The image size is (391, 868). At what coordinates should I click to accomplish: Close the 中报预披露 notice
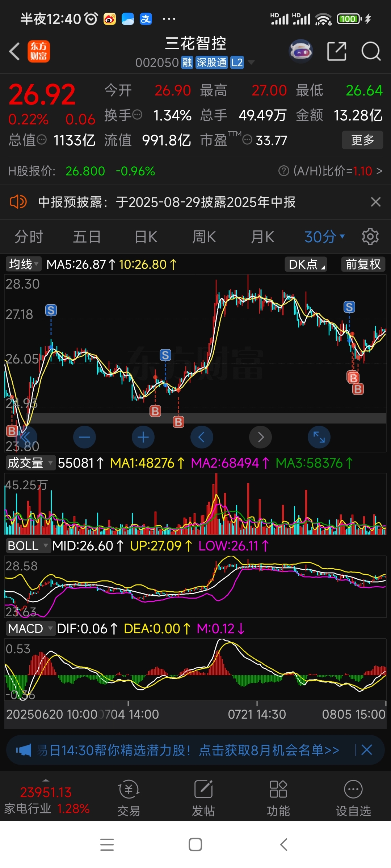pyautogui.click(x=376, y=202)
